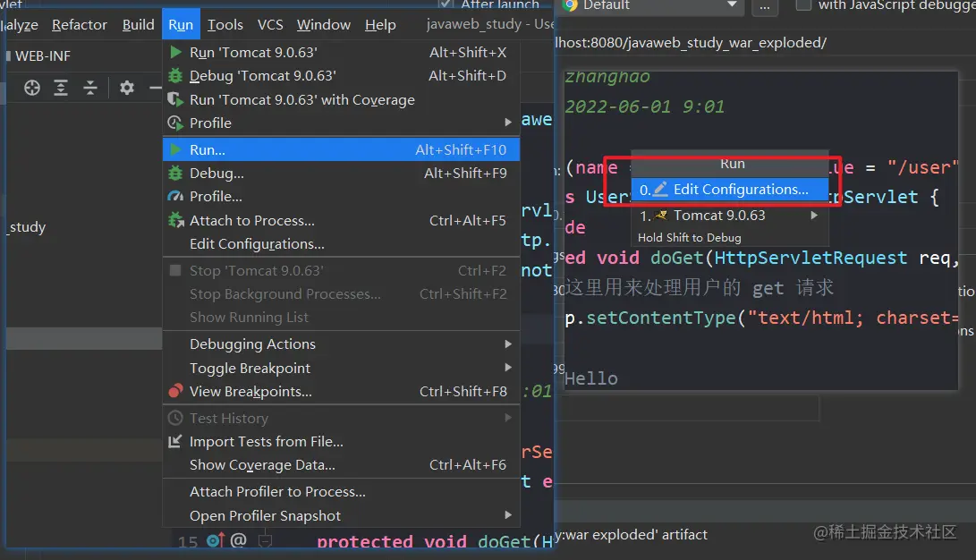Click the Debug 'Tomcat 9.0.63' bug icon

(x=176, y=76)
